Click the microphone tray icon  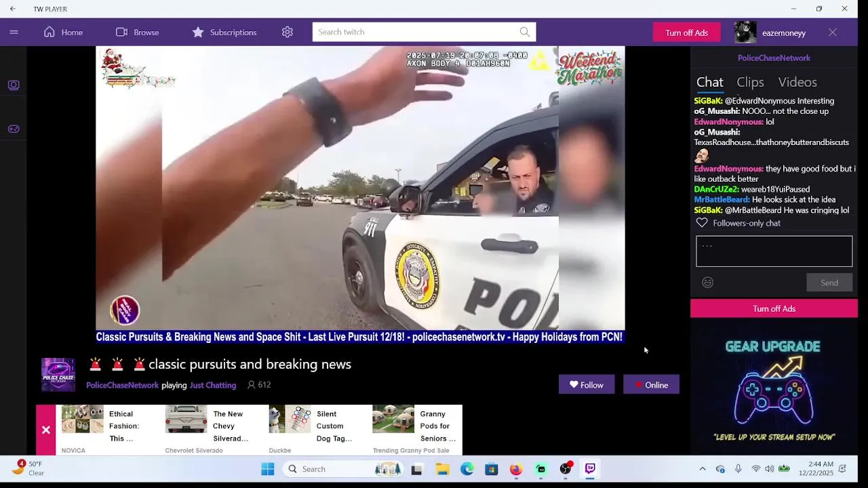738,469
